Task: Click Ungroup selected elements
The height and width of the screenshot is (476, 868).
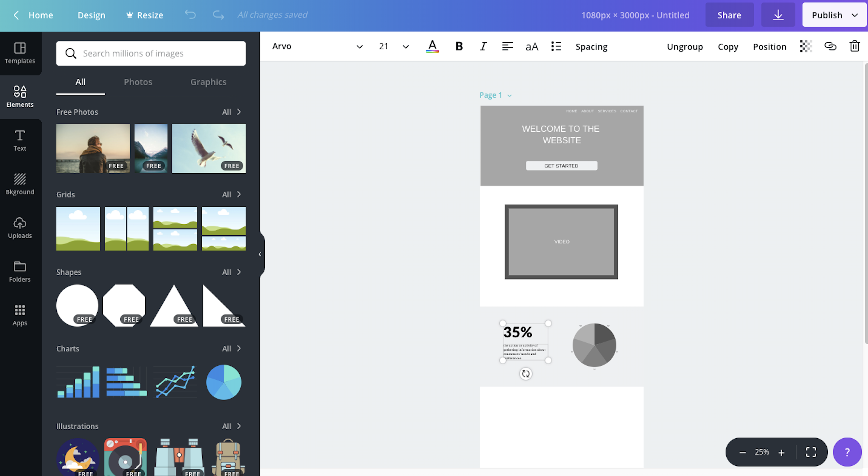Action: point(684,46)
